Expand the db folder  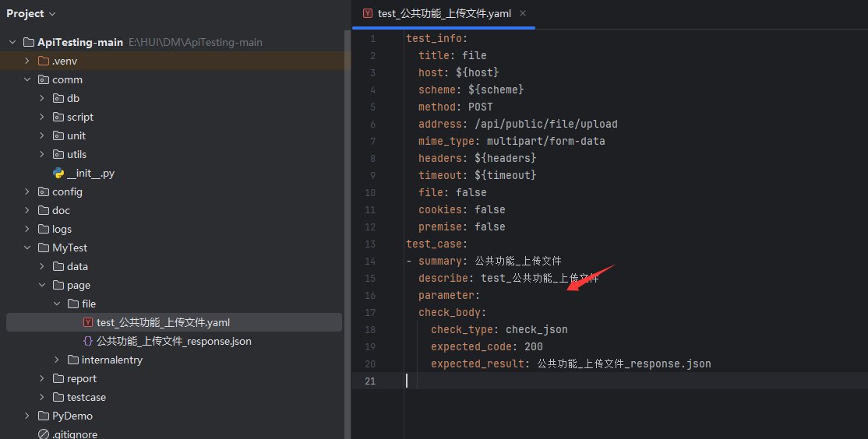[42, 98]
